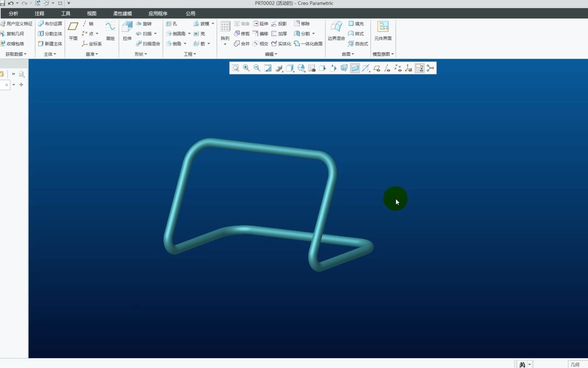The height and width of the screenshot is (368, 588).
Task: Expand the 倒圆角 (Round) dropdown arrow
Action: (x=189, y=34)
